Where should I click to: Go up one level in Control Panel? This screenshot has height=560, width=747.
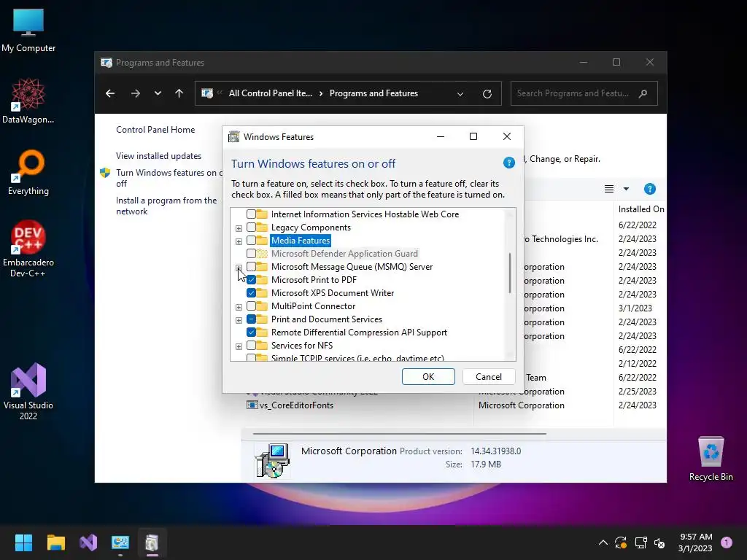coord(179,93)
